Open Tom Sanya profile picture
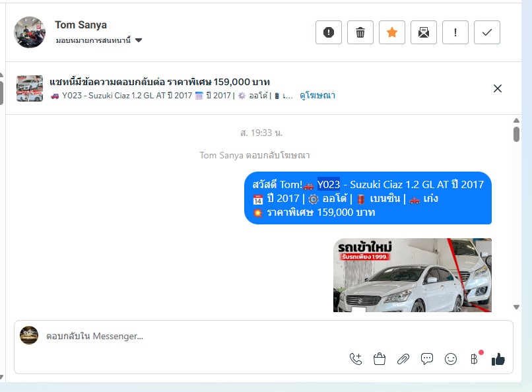This screenshot has width=532, height=392. 30,32
